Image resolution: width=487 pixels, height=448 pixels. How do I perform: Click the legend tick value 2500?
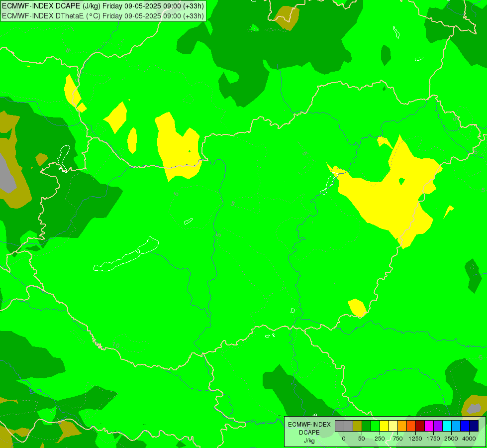451,439
